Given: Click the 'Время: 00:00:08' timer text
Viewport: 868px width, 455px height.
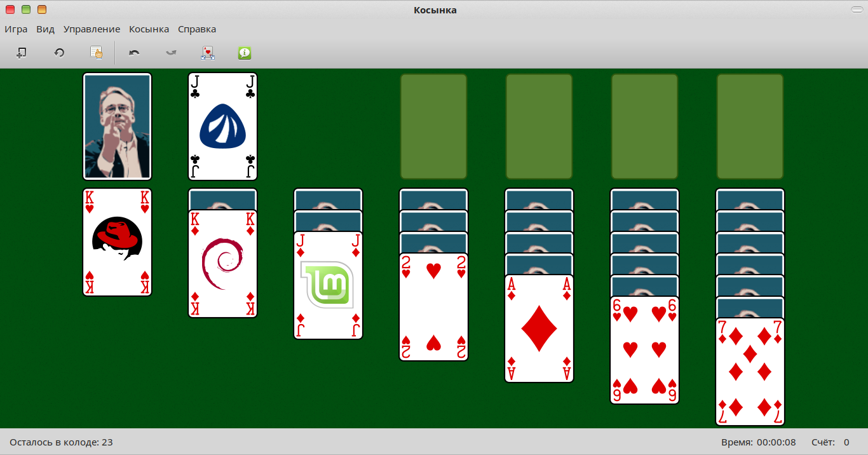Looking at the screenshot, I should [x=759, y=442].
